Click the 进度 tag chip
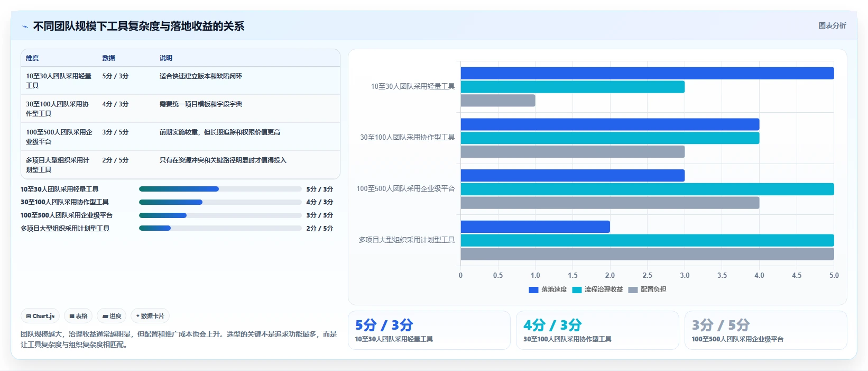Viewport: 868px width, 371px height. (112, 316)
